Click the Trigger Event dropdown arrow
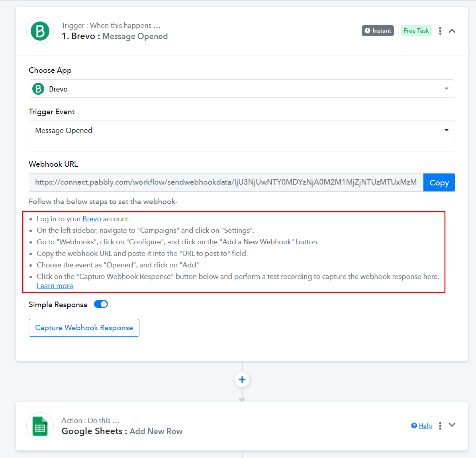476x458 pixels. 446,130
